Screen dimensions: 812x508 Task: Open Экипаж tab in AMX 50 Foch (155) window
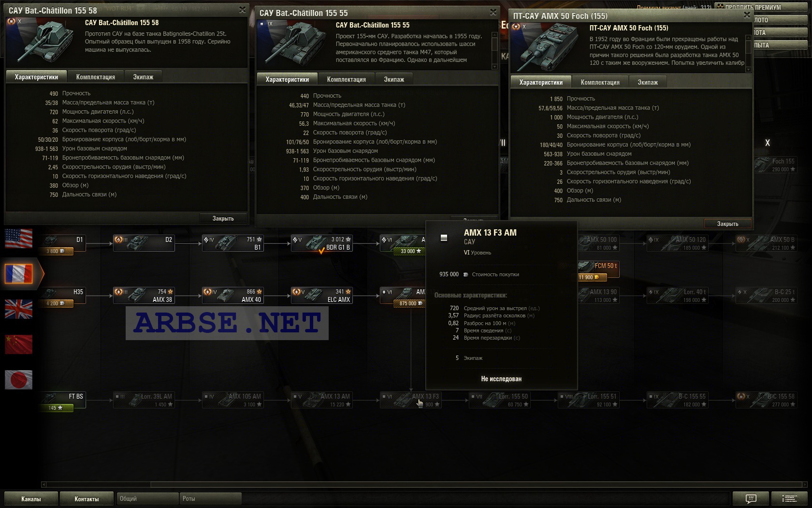tap(648, 82)
